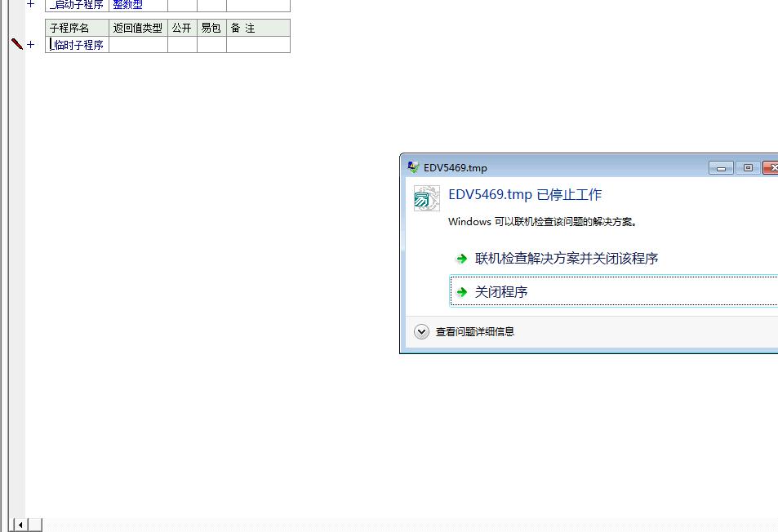Click the horizontal scrollbar left arrow
The width and height of the screenshot is (778, 532).
[20, 525]
